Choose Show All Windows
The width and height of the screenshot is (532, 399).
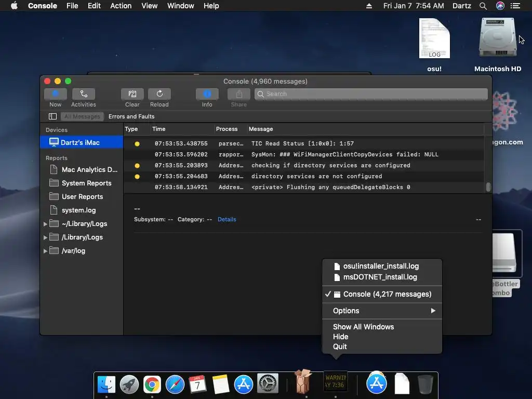pyautogui.click(x=382, y=327)
